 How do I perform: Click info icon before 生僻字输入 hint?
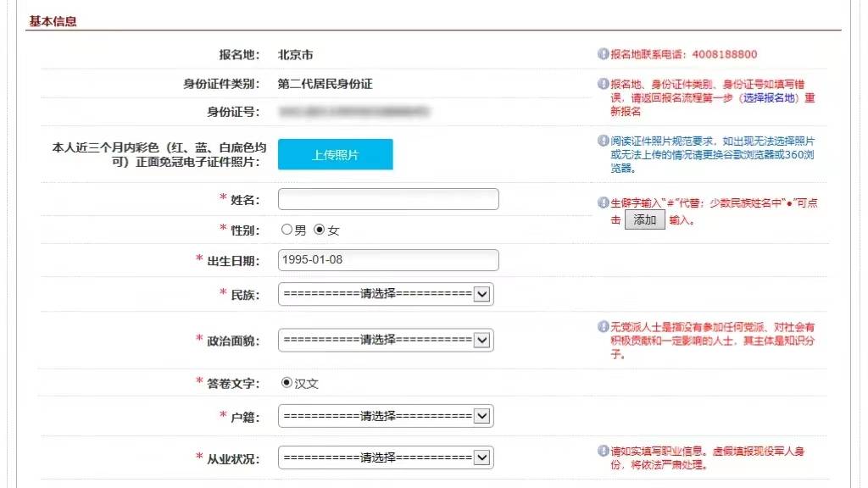tap(604, 203)
